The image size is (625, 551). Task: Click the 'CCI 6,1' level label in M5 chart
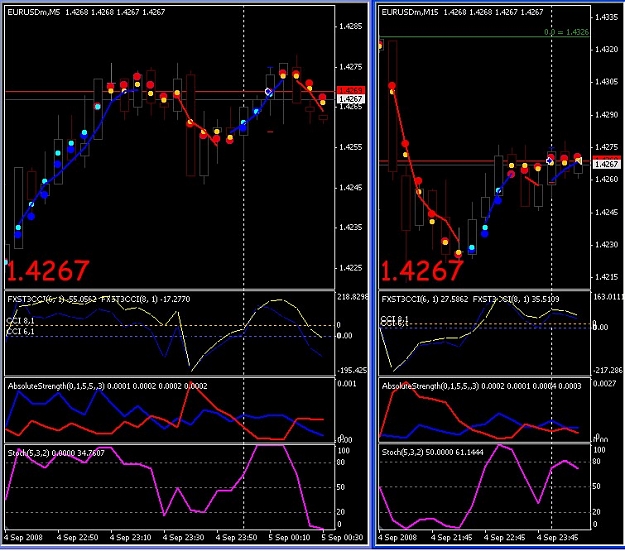pos(20,331)
